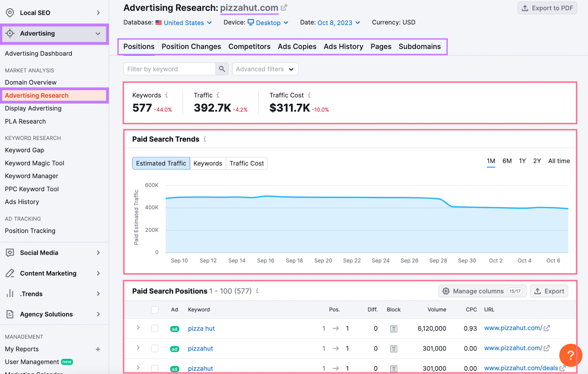Click the Block SERP icon in pizza hut row
Image resolution: width=588 pixels, height=374 pixels.
pyautogui.click(x=394, y=329)
